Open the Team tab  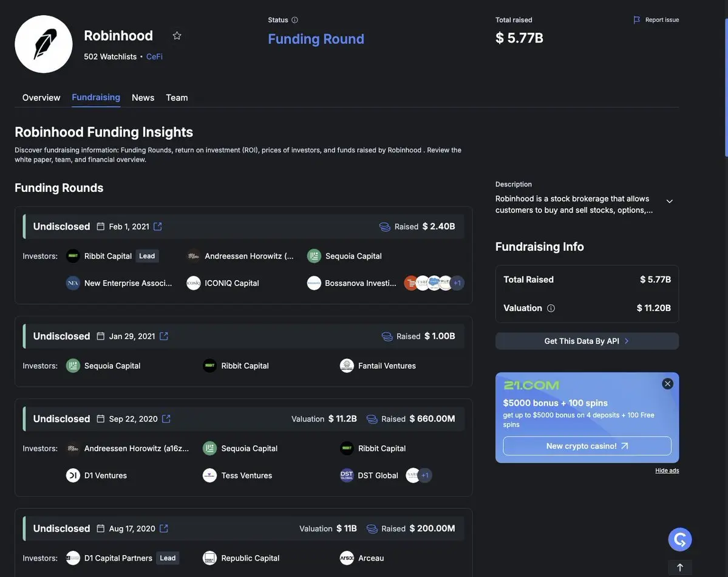[x=177, y=98]
